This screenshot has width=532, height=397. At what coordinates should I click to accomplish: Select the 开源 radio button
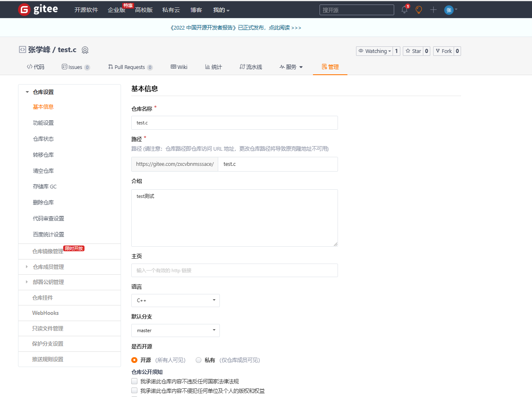tap(134, 360)
